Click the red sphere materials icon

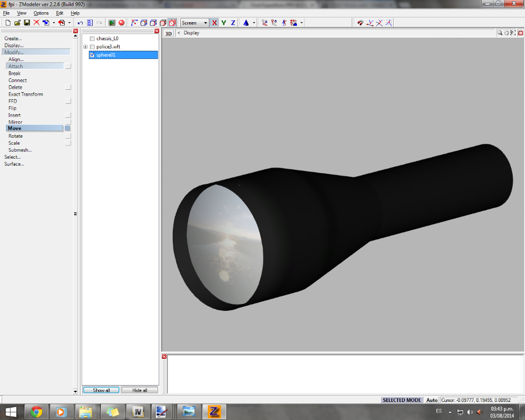pyautogui.click(x=121, y=23)
